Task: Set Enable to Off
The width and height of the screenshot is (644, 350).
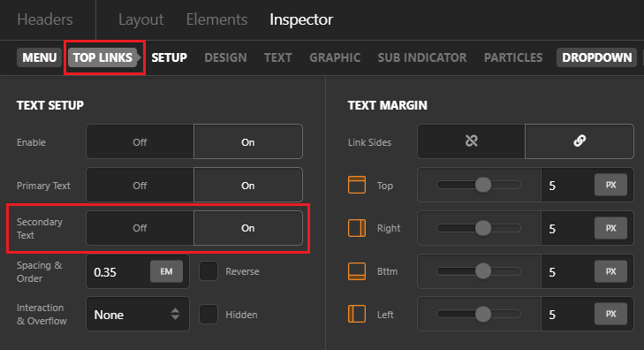Action: click(140, 141)
